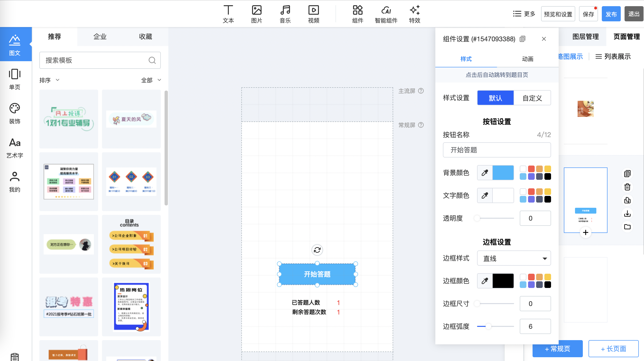
Task: Switch to the 动画 tab
Action: [528, 59]
